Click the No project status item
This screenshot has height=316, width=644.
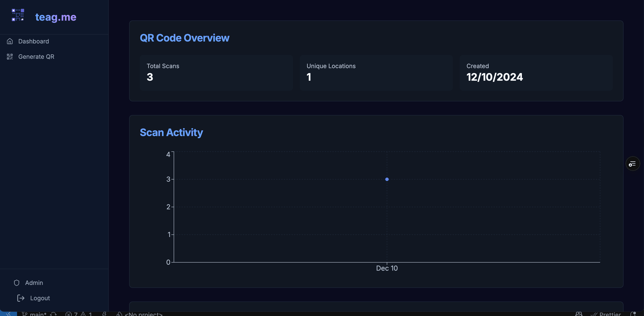(140, 314)
